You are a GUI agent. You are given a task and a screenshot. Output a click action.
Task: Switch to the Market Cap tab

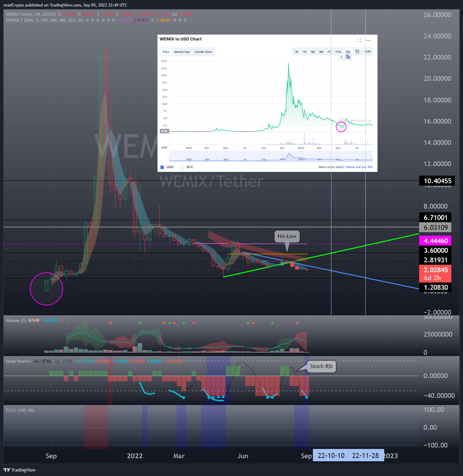pos(182,52)
